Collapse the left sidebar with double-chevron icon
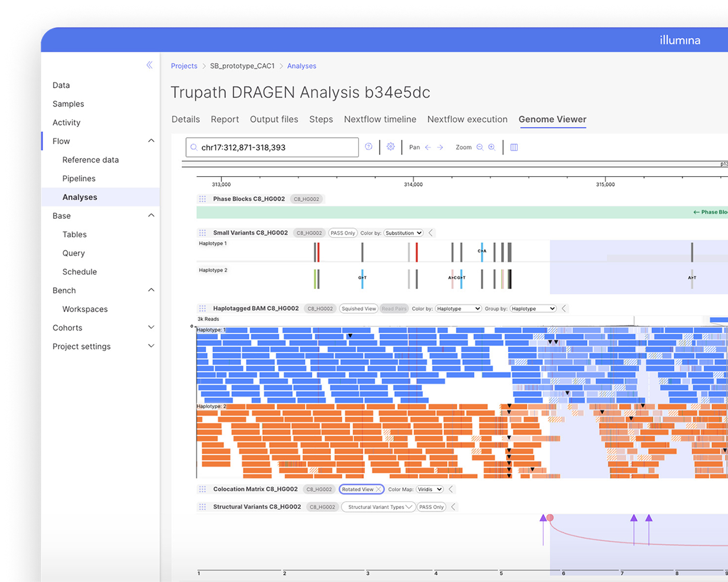 [149, 65]
